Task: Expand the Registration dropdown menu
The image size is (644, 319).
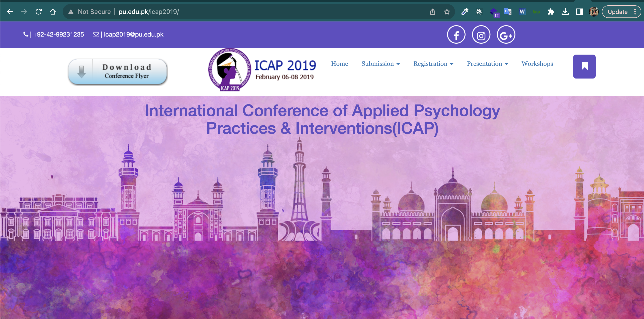Action: coord(433,64)
